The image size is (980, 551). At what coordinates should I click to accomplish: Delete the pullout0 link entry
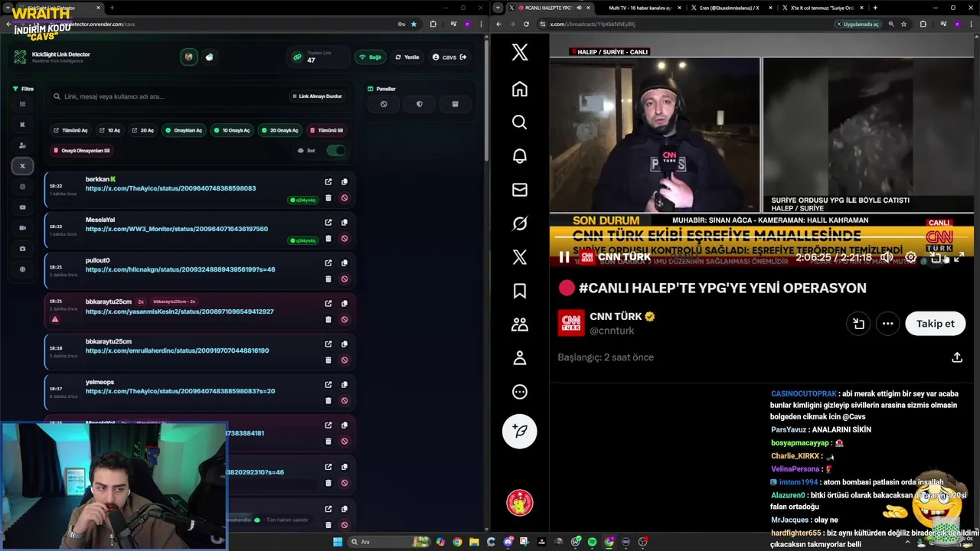[328, 279]
